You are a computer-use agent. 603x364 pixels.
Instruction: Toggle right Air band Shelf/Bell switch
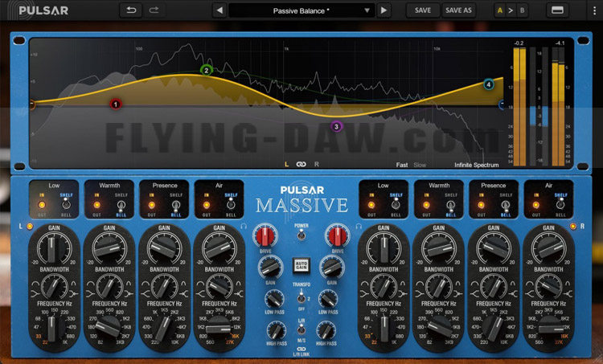[560, 204]
